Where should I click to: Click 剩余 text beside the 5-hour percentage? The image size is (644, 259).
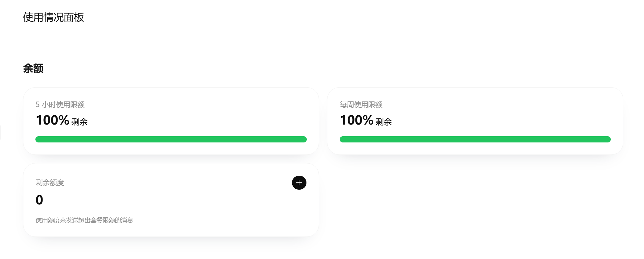79,122
